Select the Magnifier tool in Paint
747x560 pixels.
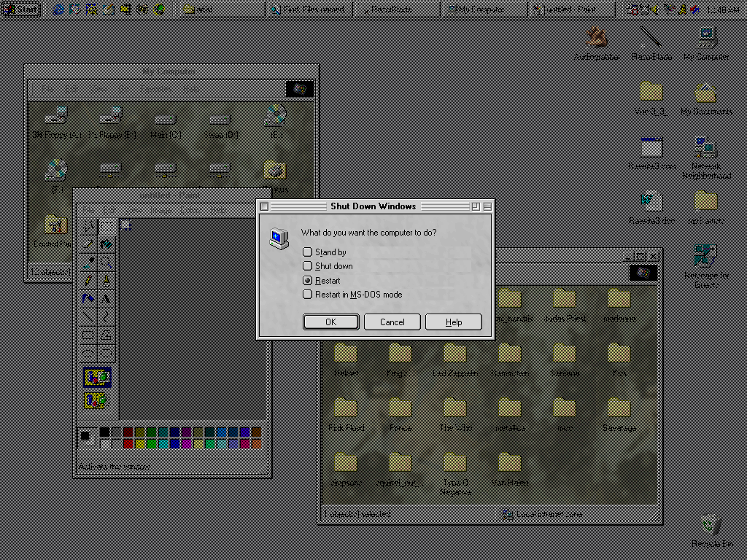(x=107, y=262)
